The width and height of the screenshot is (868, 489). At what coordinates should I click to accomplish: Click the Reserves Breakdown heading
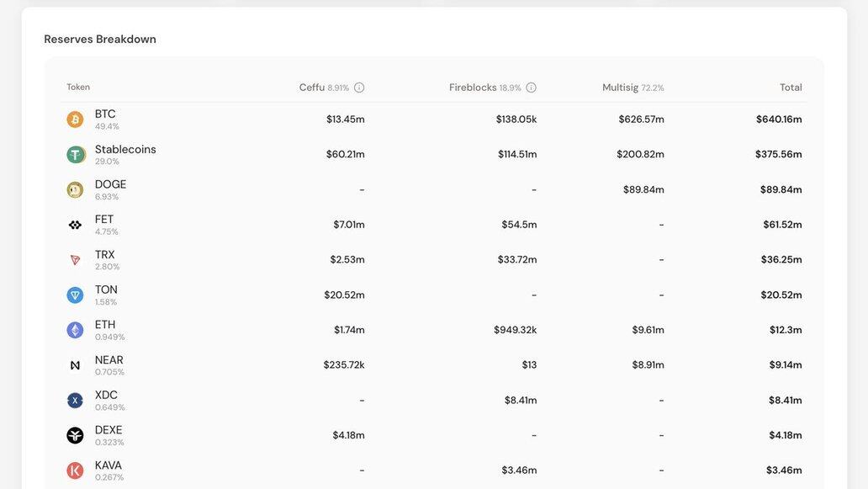[x=100, y=40]
